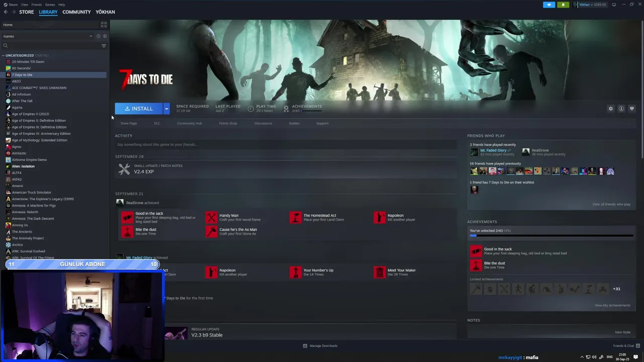This screenshot has width=644, height=362.
Task: Open the YÖKHAN profile tab
Action: click(105, 12)
